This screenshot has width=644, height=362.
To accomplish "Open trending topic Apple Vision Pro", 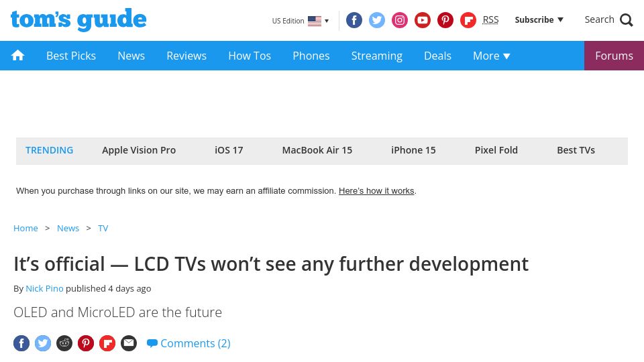I will click(139, 150).
